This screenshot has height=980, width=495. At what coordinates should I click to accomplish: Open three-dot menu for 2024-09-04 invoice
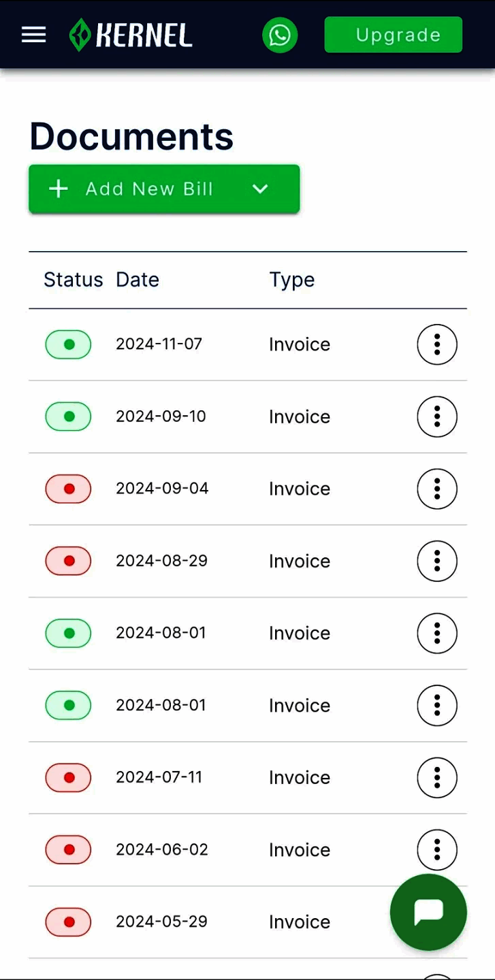tap(437, 489)
